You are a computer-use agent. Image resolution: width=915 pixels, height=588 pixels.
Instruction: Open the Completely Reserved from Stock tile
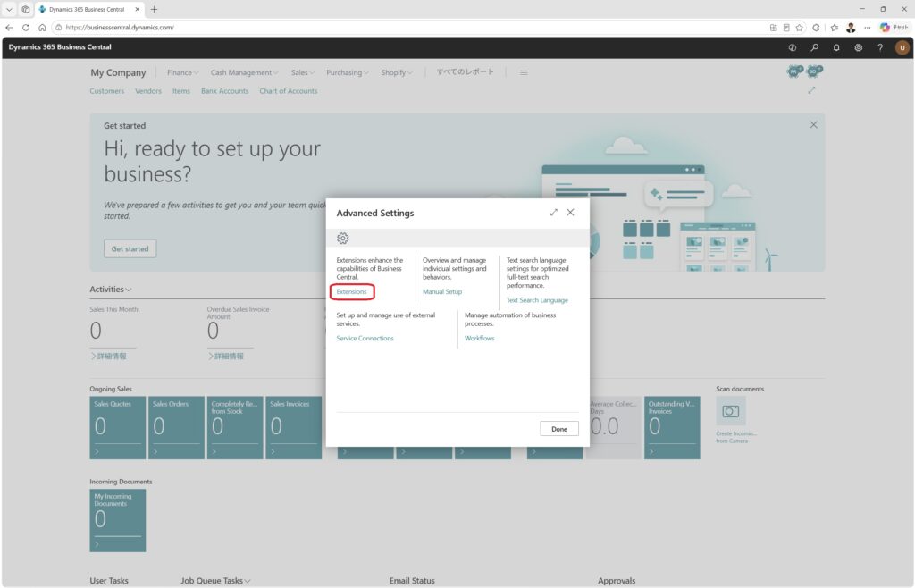pos(235,427)
